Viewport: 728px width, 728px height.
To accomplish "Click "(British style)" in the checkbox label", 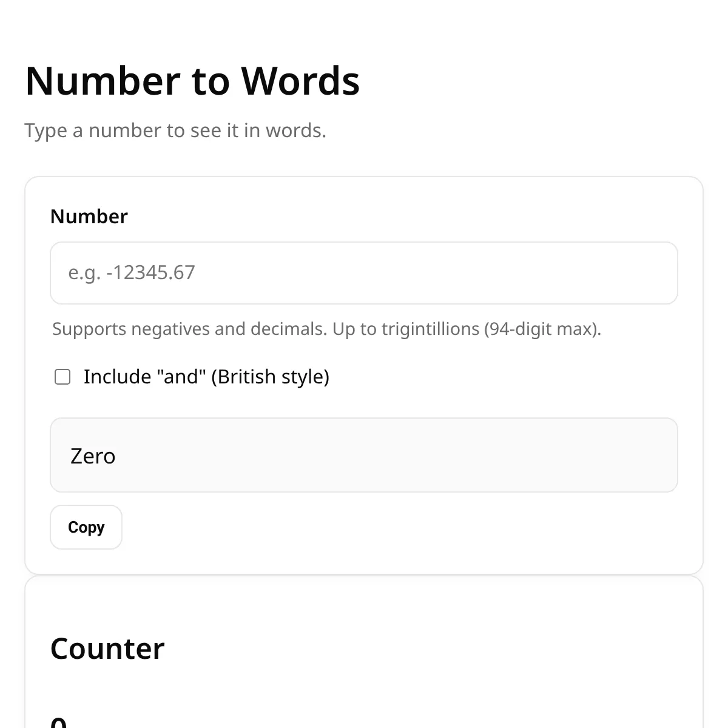I will point(270,377).
